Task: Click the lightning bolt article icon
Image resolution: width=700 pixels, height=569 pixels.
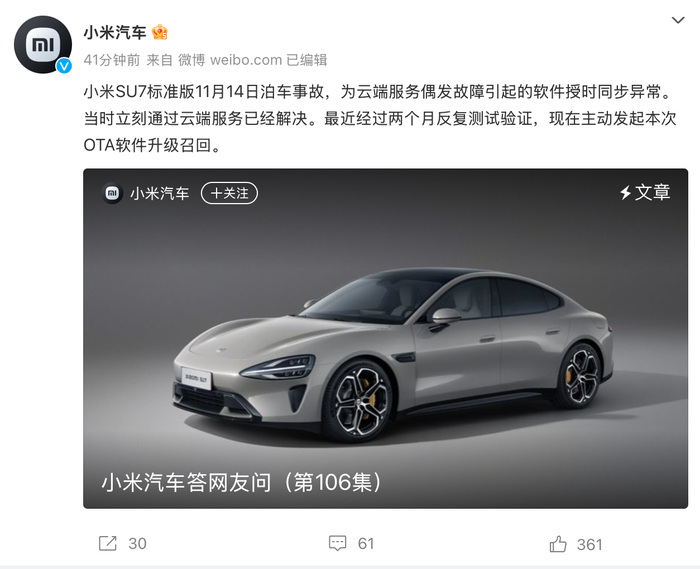Action: [x=625, y=193]
